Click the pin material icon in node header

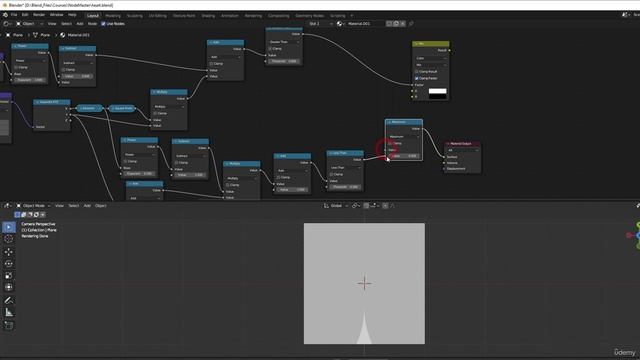(x=411, y=24)
